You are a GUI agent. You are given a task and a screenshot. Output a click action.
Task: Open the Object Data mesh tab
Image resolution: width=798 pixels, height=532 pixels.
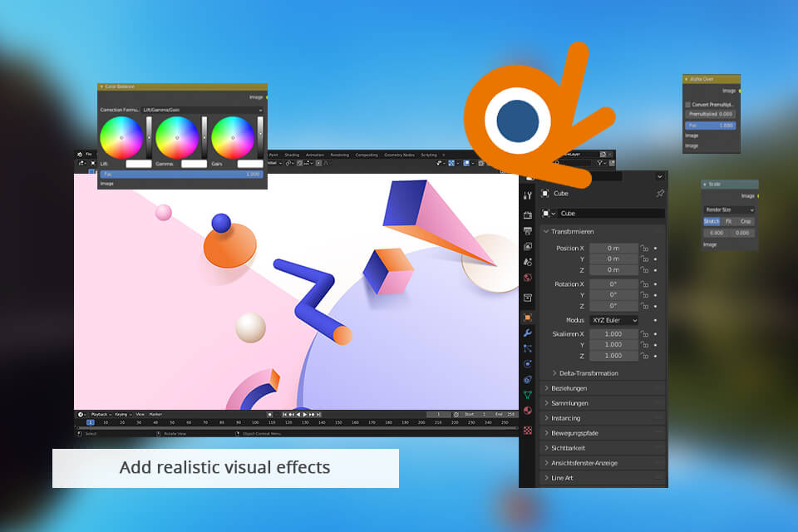point(528,395)
